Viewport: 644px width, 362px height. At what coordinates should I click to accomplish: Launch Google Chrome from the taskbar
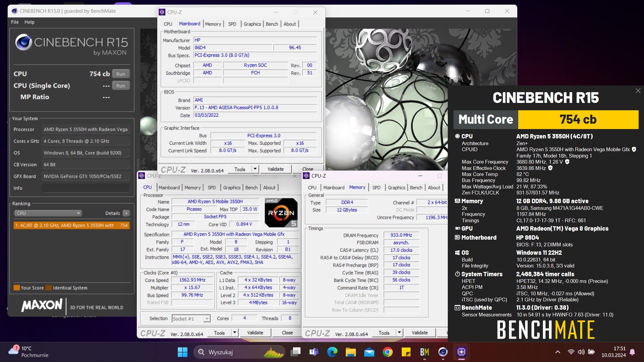coord(388,352)
